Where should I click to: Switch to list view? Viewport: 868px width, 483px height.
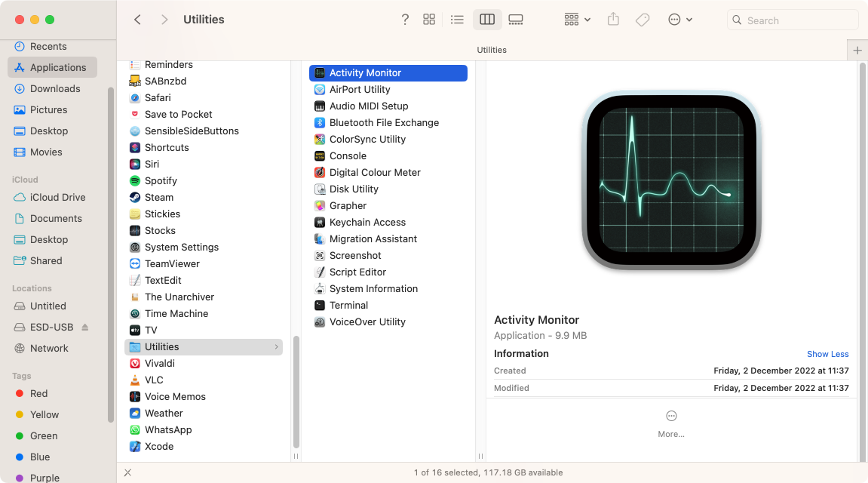(457, 20)
